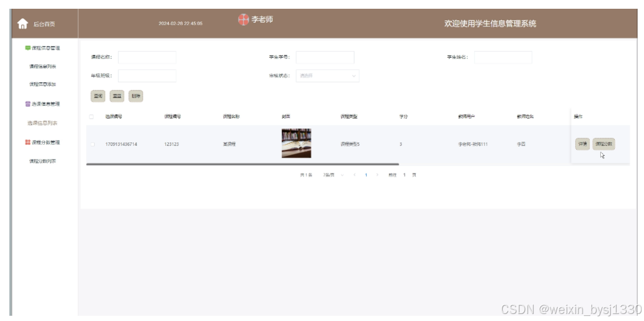Click the go-to-page number input box
644x321 pixels.
click(x=404, y=175)
